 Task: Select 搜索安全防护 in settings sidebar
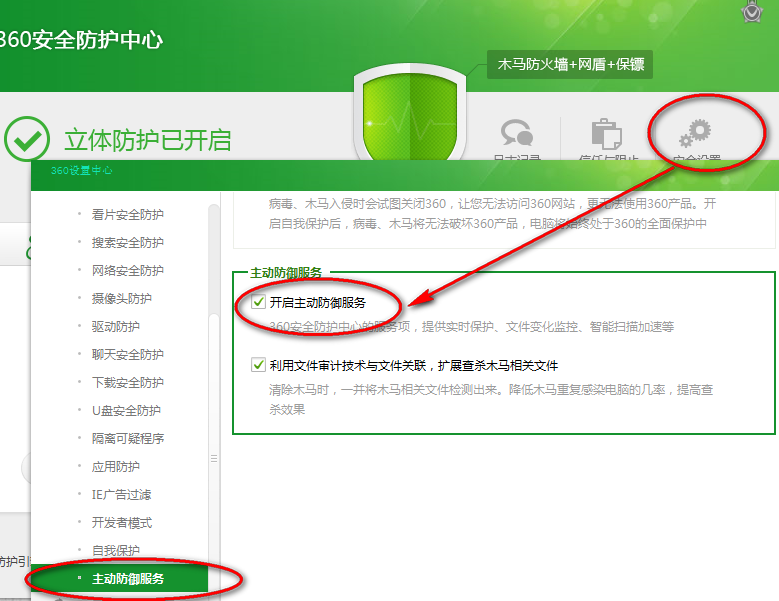pos(127,242)
